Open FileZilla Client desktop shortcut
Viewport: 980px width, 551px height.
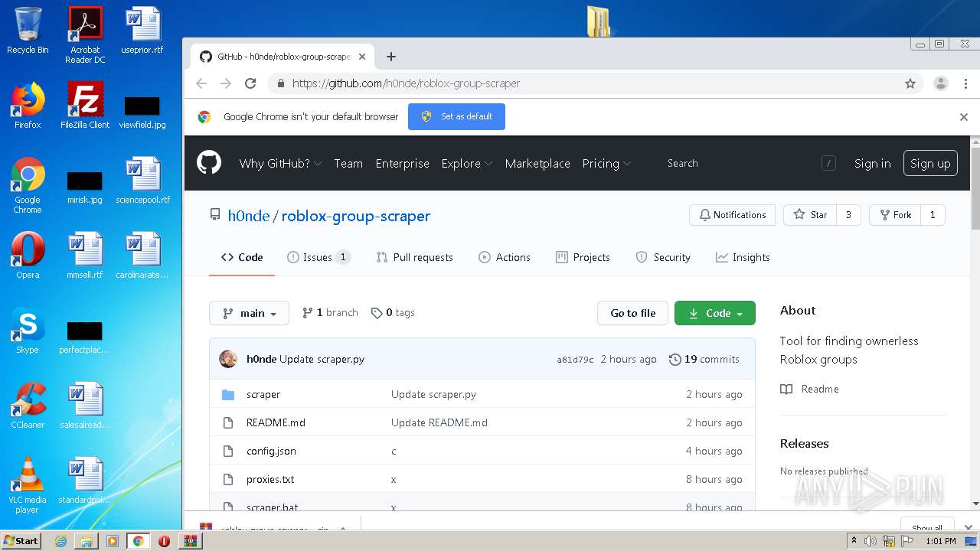[85, 106]
